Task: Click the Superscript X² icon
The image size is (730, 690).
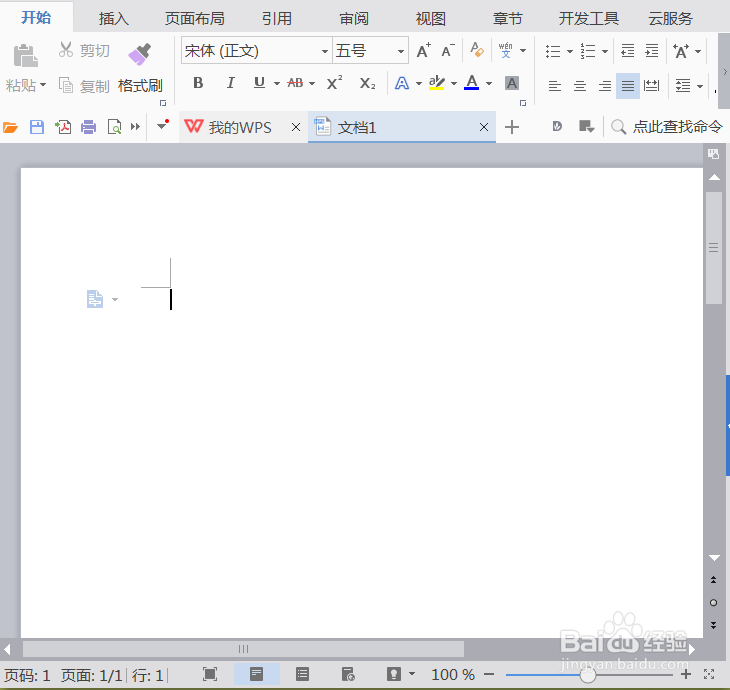Action: click(x=334, y=83)
